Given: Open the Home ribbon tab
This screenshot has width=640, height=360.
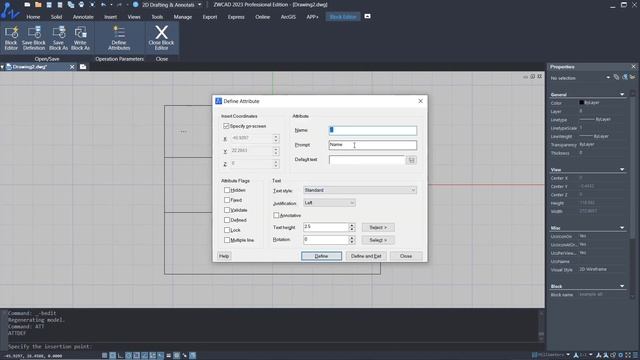Looking at the screenshot, I should 33,17.
